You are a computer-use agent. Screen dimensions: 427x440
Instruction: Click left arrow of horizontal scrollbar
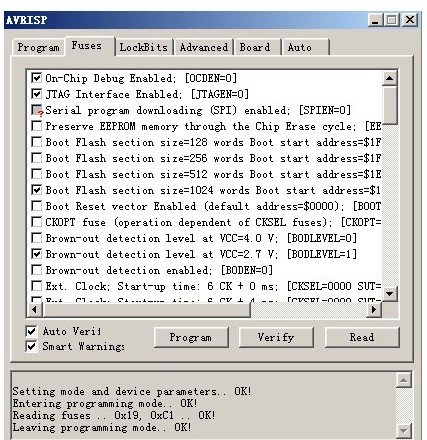(35, 310)
